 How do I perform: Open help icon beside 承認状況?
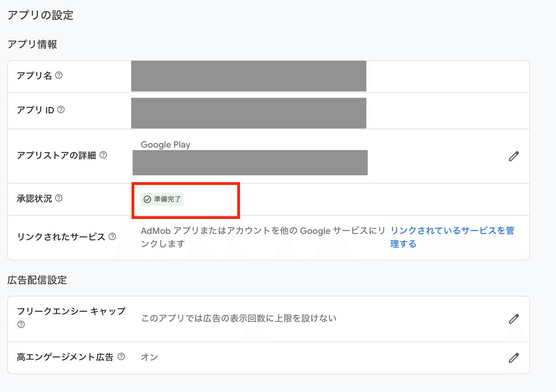tap(59, 199)
